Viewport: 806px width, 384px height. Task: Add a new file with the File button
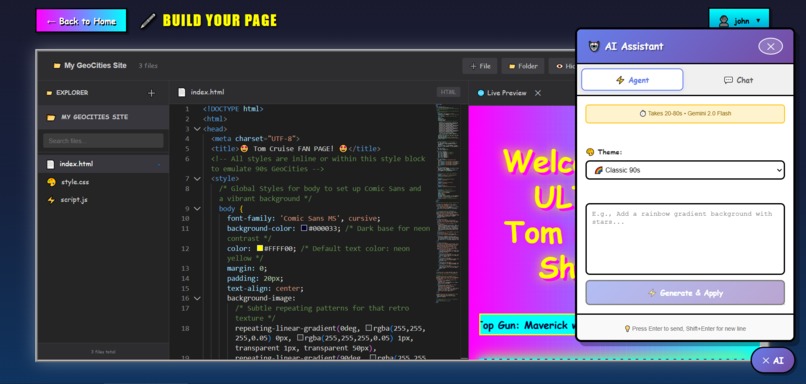click(x=480, y=66)
